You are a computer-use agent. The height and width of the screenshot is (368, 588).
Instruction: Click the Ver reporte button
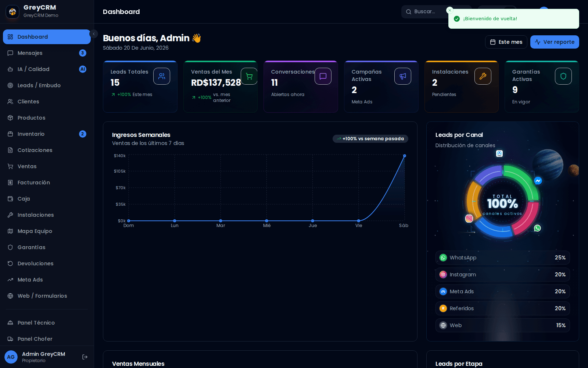[x=555, y=42]
